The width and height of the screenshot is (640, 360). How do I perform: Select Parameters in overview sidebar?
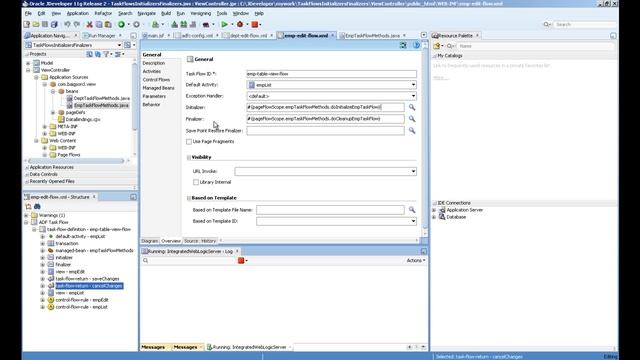click(x=154, y=96)
